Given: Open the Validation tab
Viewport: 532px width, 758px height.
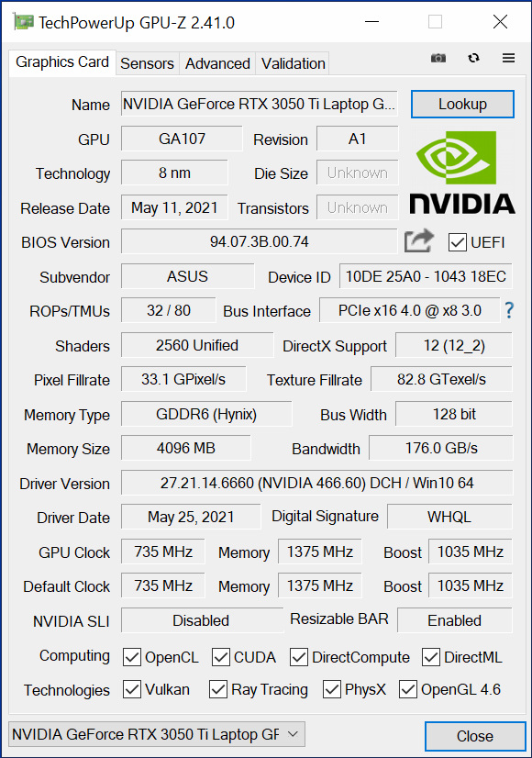Looking at the screenshot, I should coord(293,63).
